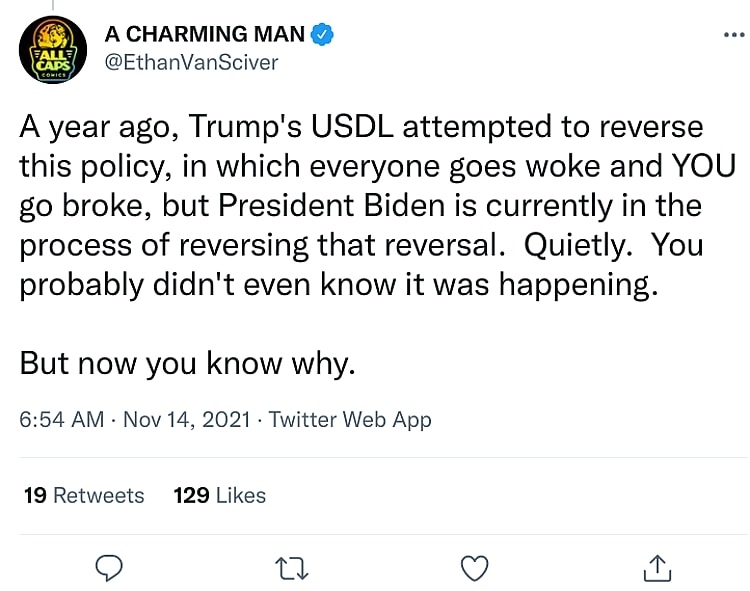Open the @EthanVanSciver handle link
750x591 pixels.
point(192,62)
